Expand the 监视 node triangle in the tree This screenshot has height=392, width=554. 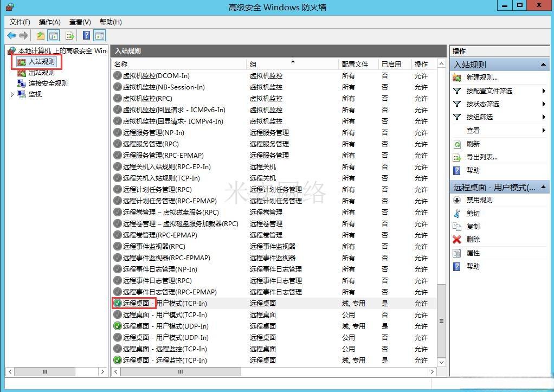[12, 94]
